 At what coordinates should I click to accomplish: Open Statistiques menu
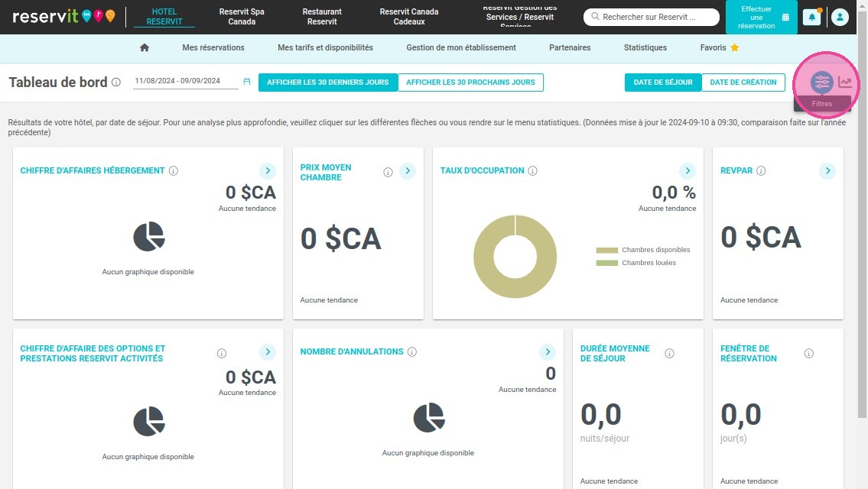point(645,47)
